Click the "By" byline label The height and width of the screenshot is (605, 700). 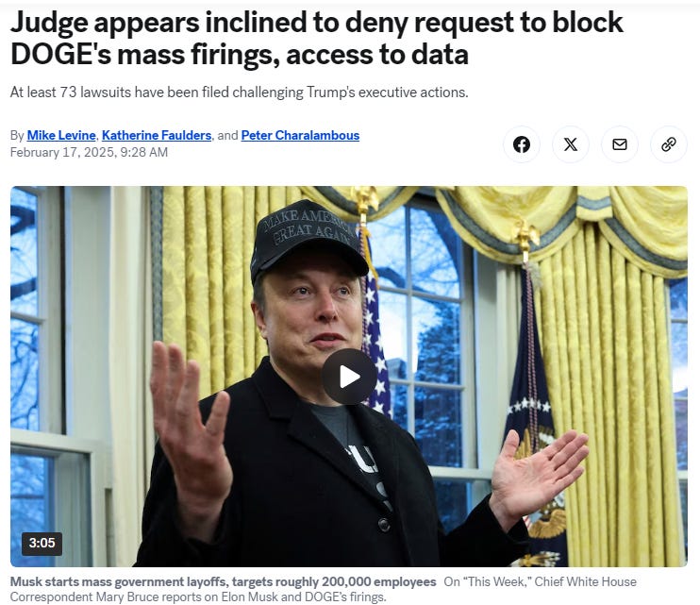[x=17, y=135]
